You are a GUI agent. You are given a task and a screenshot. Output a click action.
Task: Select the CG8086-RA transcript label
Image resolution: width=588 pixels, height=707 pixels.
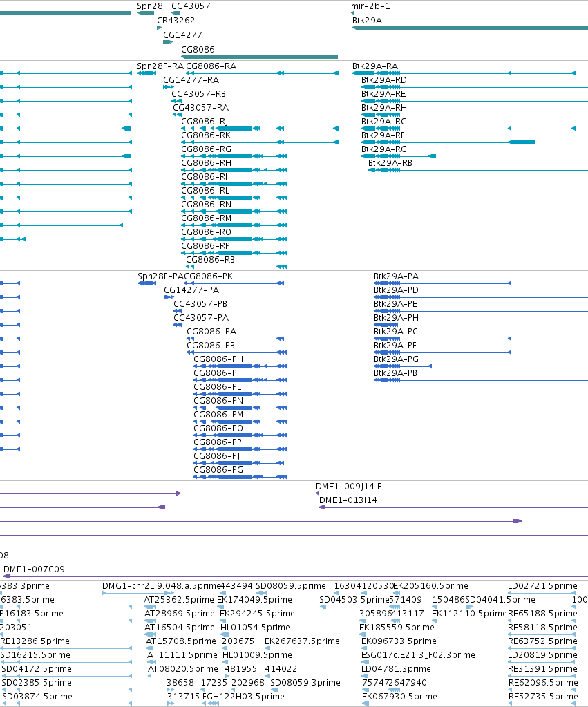(211, 66)
